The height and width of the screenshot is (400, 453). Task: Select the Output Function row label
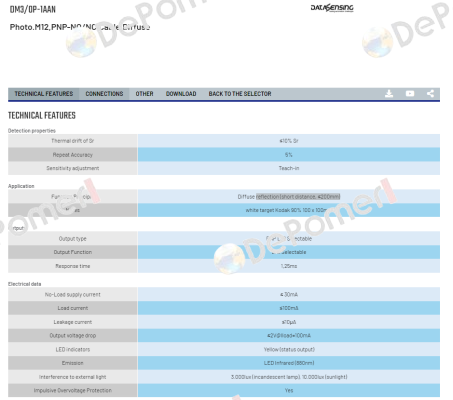point(73,252)
